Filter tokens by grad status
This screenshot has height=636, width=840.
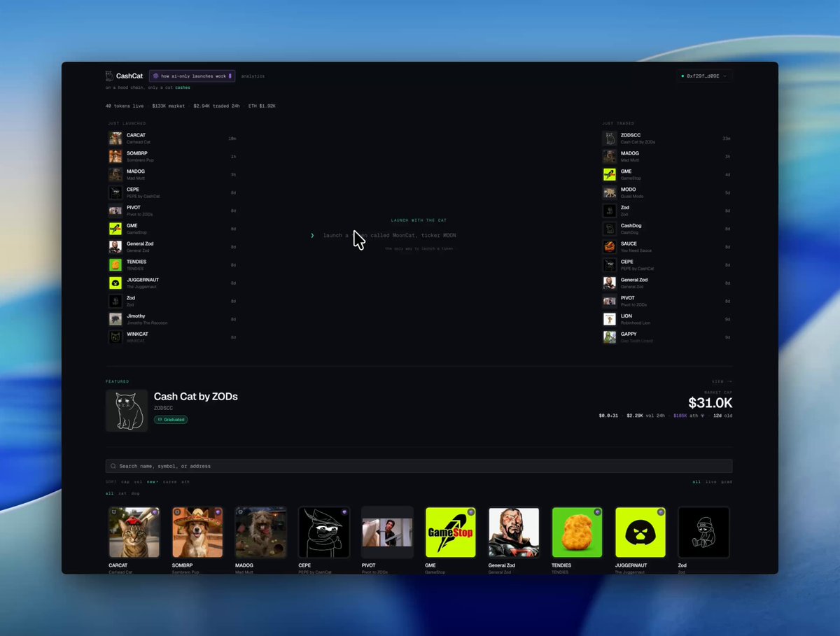coord(727,481)
